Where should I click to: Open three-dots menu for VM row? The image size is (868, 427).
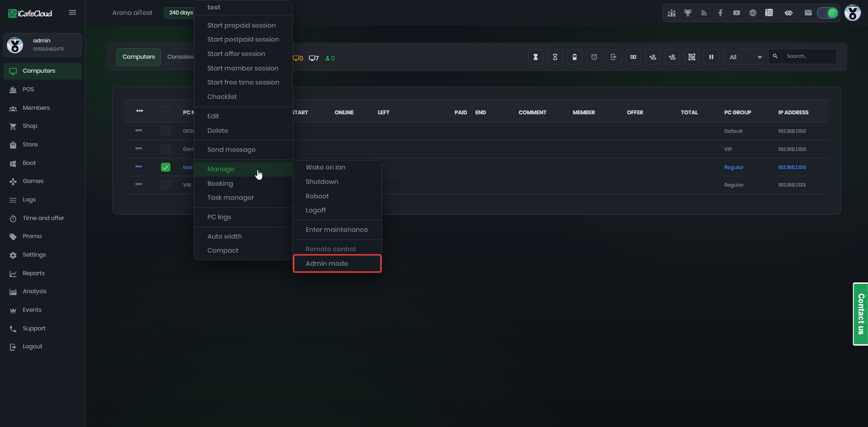coord(139,184)
